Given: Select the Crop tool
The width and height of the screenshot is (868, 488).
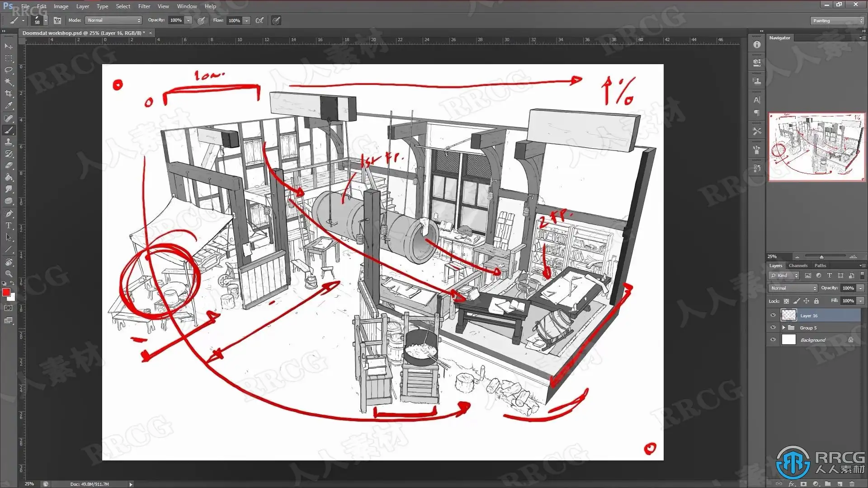Looking at the screenshot, I should click(9, 94).
